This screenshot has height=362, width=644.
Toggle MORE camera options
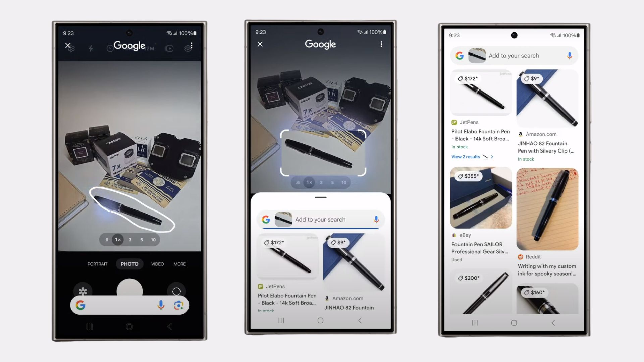pos(179,264)
